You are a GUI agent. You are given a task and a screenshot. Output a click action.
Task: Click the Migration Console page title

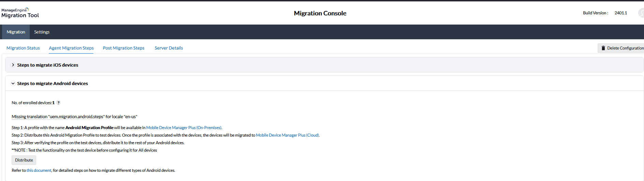[x=320, y=13]
